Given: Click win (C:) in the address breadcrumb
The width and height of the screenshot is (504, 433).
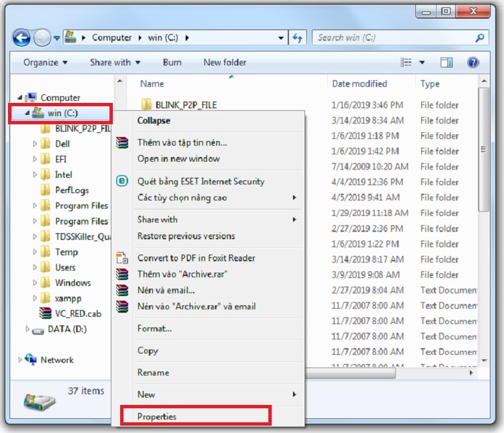Looking at the screenshot, I should click(163, 37).
